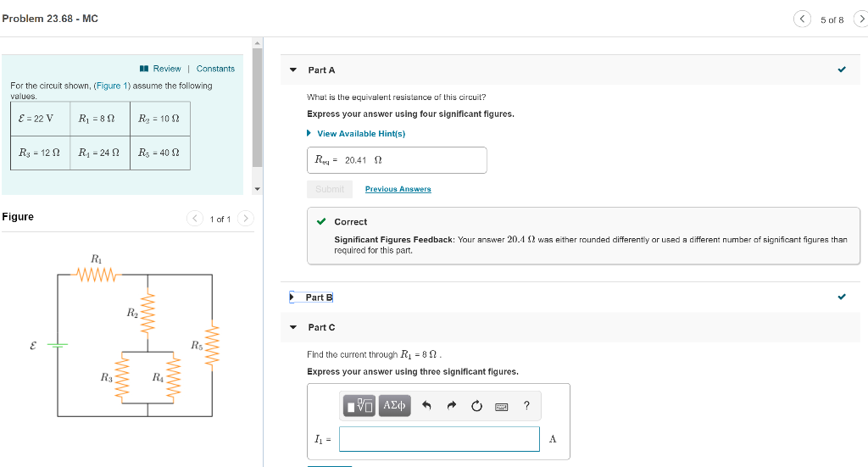Click the green Correct checkmark

321,221
